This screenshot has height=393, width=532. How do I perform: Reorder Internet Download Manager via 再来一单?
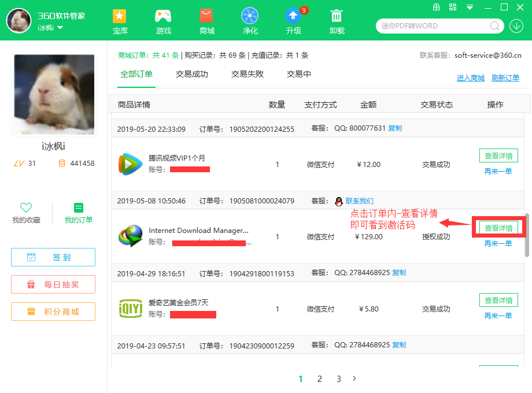click(498, 243)
